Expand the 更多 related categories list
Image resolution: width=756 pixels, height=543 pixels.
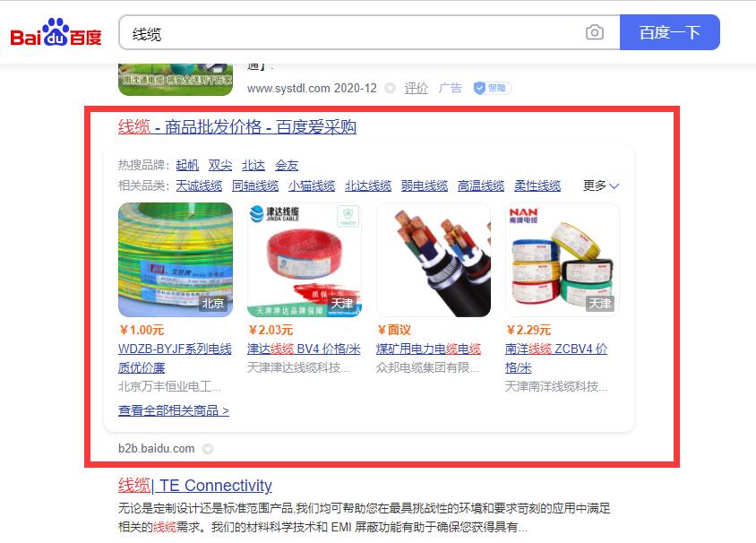coord(601,185)
